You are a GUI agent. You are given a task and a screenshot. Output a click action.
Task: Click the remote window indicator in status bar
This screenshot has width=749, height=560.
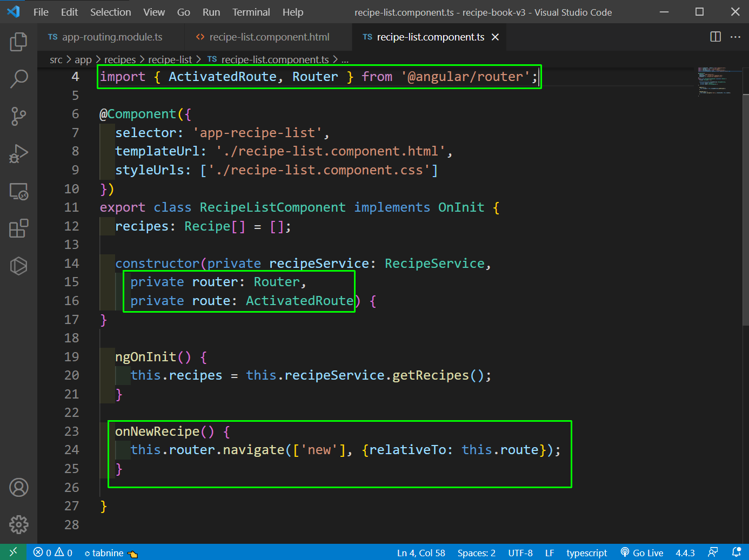(x=14, y=552)
